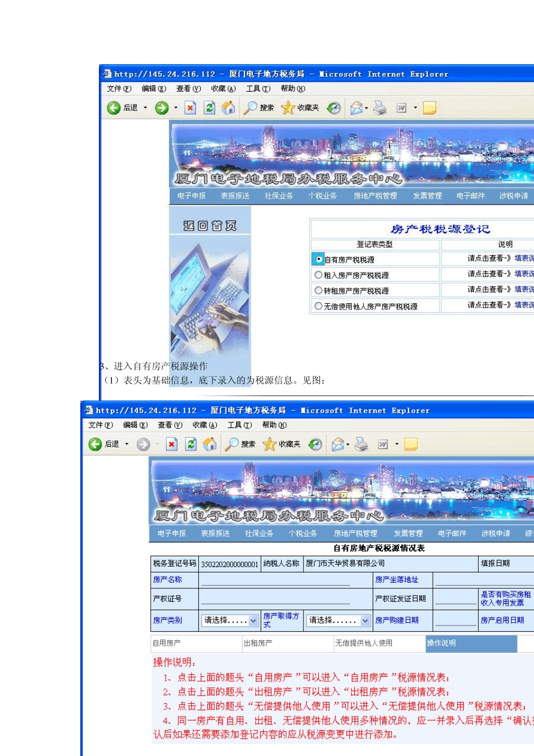Click the 个税业务 link in the upper navigation bar
This screenshot has height=756, width=534.
tap(323, 196)
